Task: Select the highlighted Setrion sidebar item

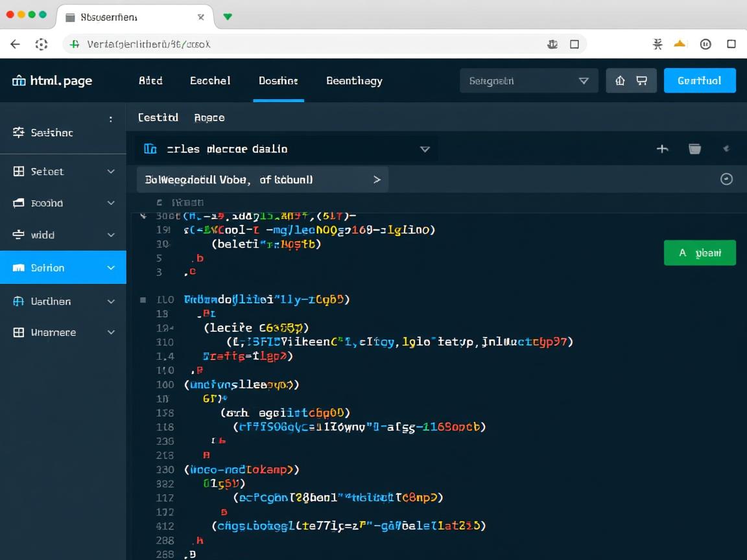Action: (63, 268)
